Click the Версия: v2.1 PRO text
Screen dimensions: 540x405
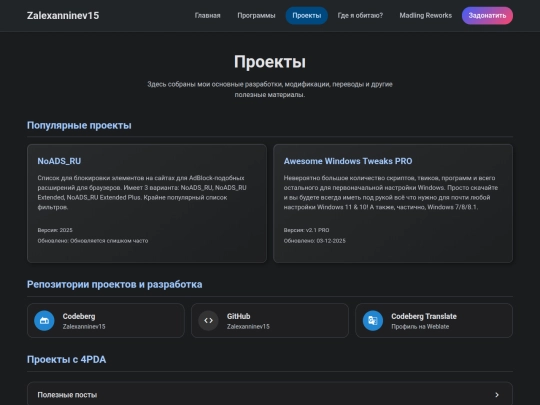tap(307, 230)
